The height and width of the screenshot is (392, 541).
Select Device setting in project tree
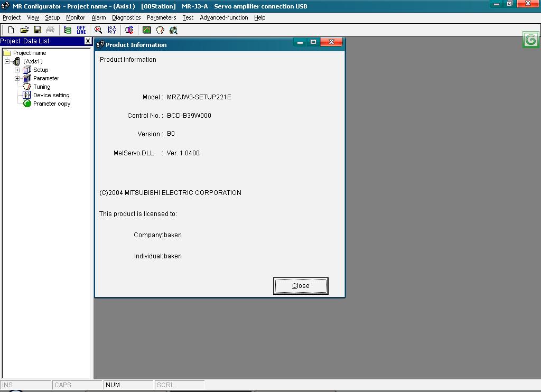coord(51,95)
